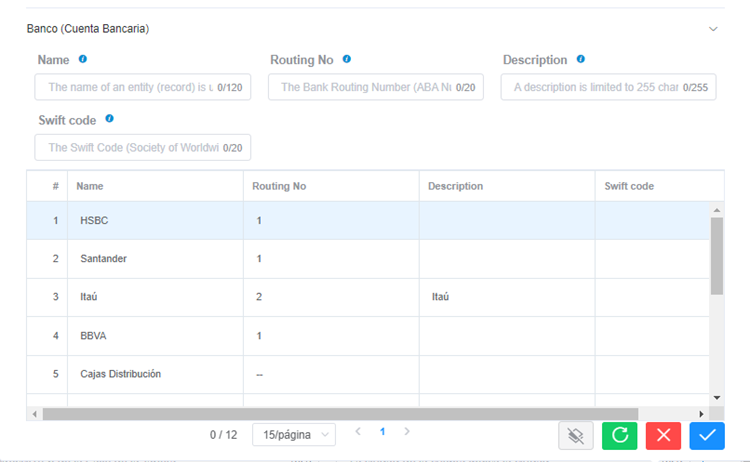
Task: Collapse the Banco (Cuenta Bancaria) section
Action: tap(713, 29)
